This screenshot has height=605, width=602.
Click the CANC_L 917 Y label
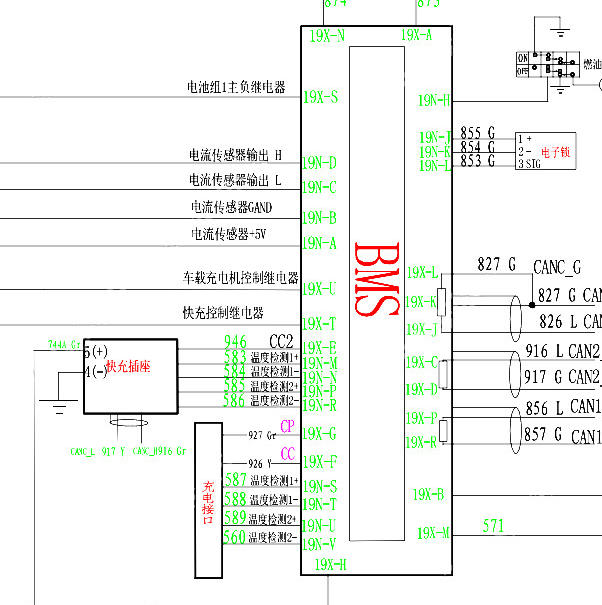pos(98,451)
